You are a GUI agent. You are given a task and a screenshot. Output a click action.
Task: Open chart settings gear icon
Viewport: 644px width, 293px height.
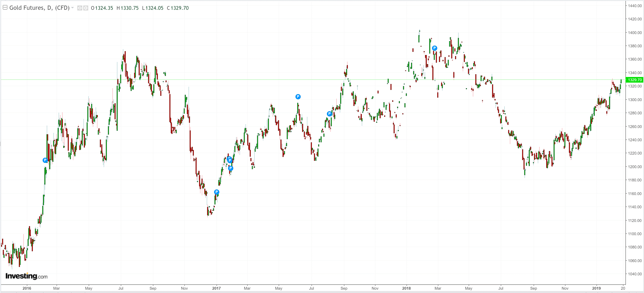[86, 8]
